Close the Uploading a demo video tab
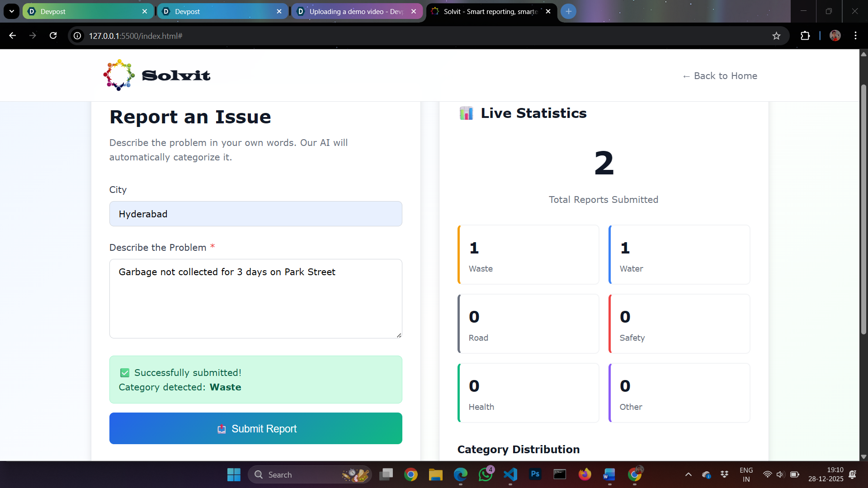Image resolution: width=868 pixels, height=488 pixels. 414,11
